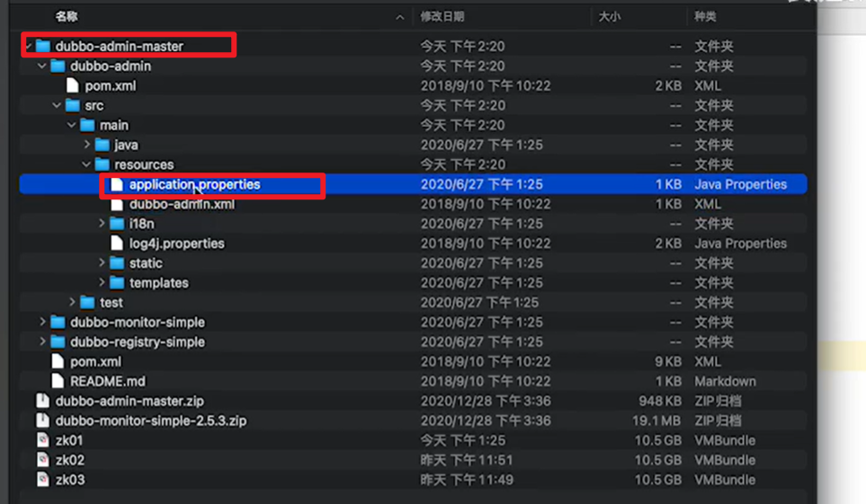Sort by the 种类 column header

point(705,17)
